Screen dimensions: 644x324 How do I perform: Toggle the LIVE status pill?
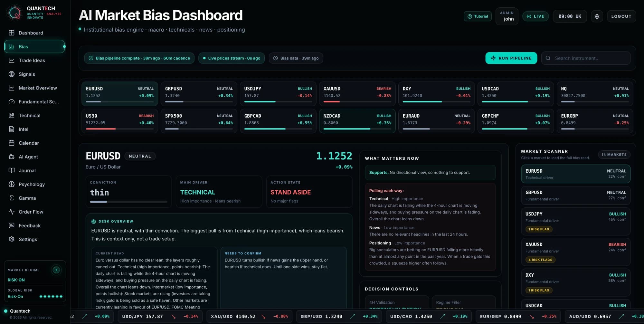pos(535,16)
